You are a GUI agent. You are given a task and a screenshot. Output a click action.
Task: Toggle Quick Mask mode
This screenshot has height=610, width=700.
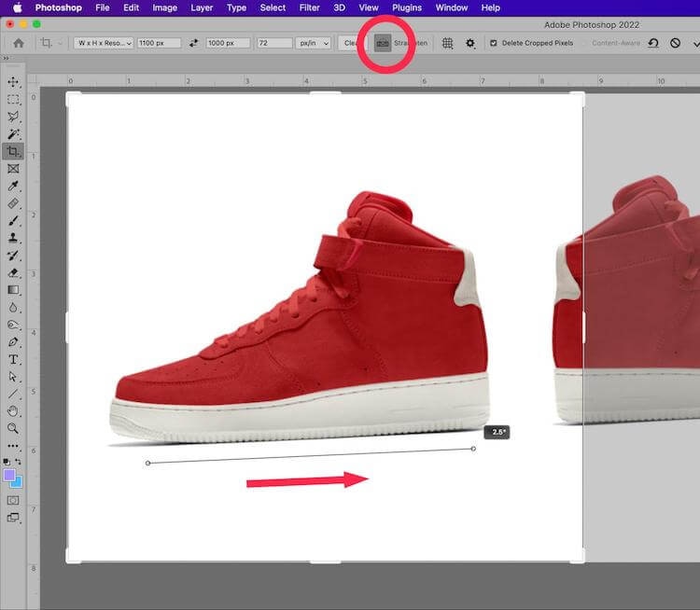(x=13, y=501)
